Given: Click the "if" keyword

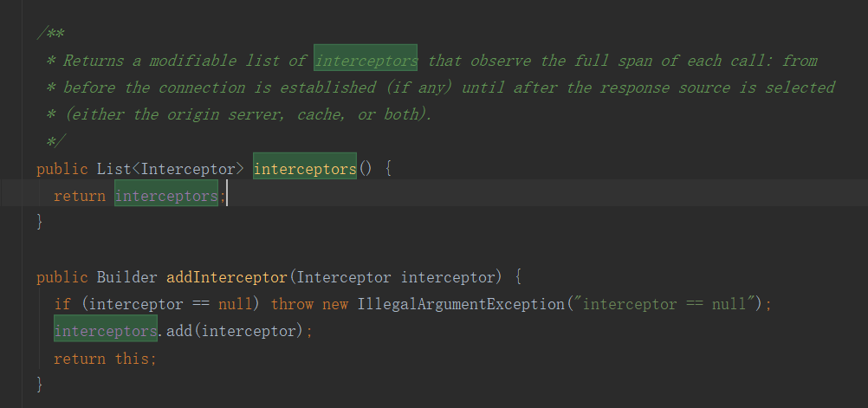Looking at the screenshot, I should point(62,304).
